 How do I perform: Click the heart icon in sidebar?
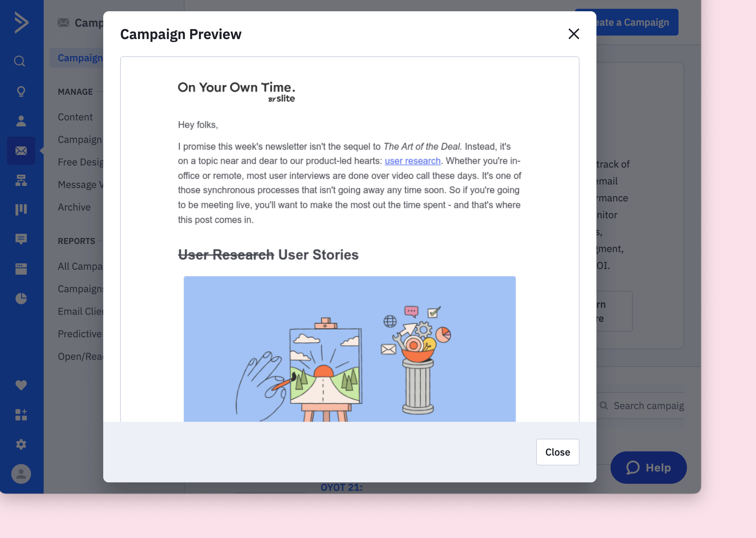21,385
